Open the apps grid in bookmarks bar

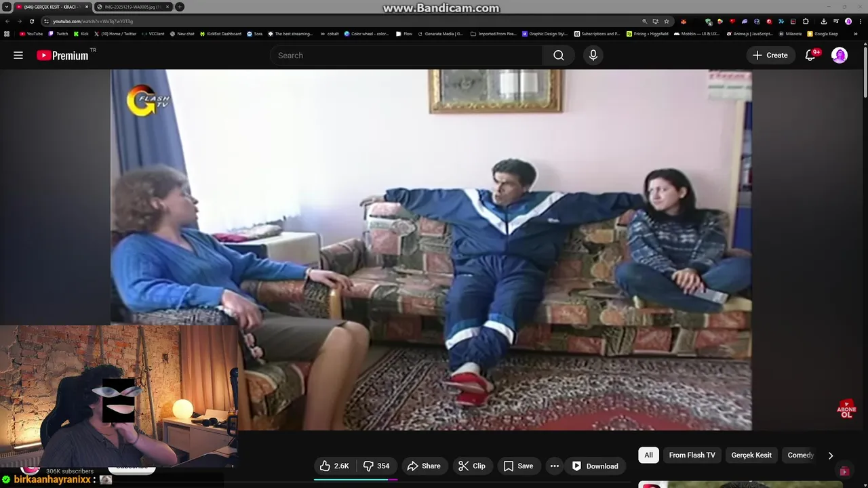pos(7,34)
